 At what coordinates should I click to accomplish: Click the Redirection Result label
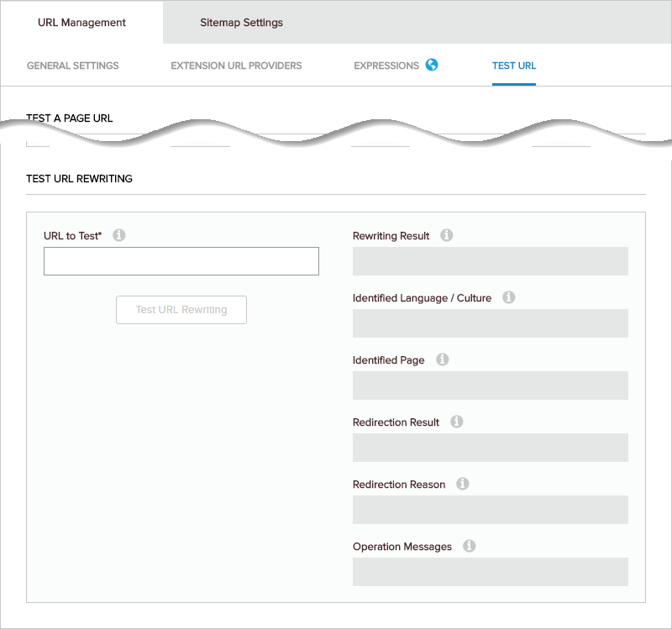[x=396, y=422]
